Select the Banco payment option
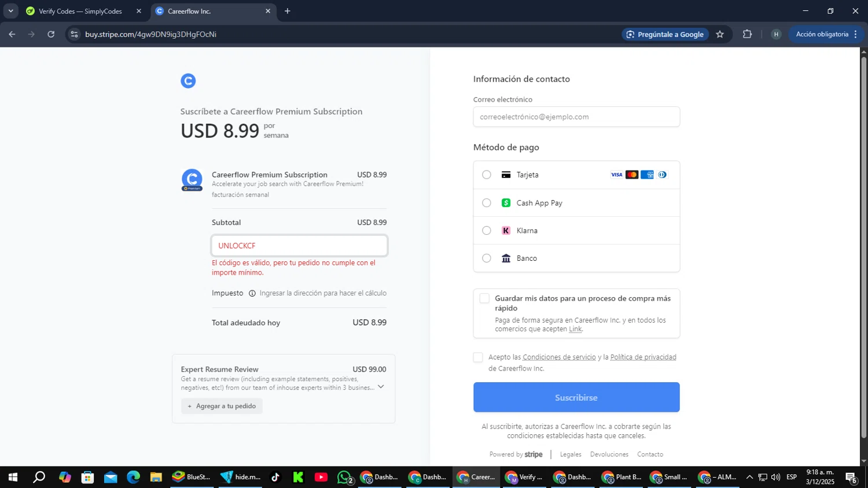Screen dimensions: 868x488 click(487, 258)
